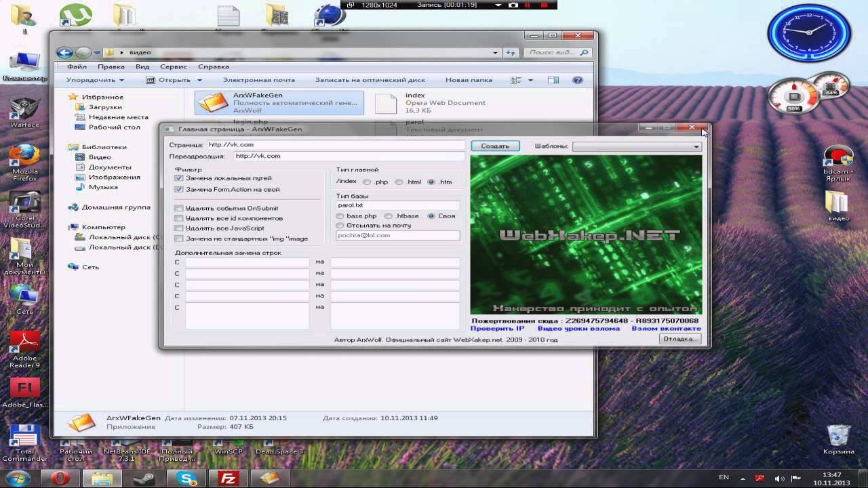Click the Страница URL input field
Viewport: 868px width, 488px height.
pyautogui.click(x=336, y=145)
